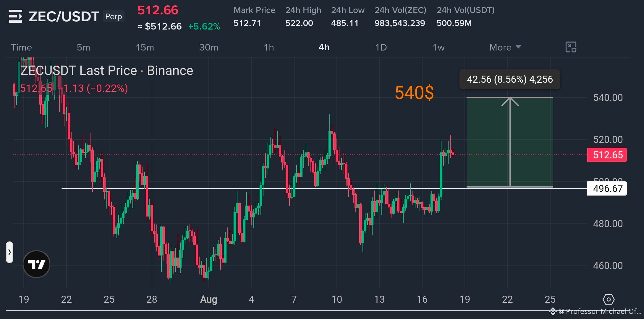Click the 512.65 current price axis label
This screenshot has width=644, height=319.
click(x=607, y=155)
